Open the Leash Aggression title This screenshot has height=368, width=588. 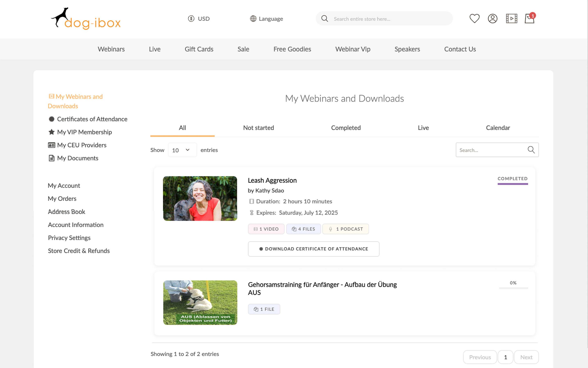(272, 180)
